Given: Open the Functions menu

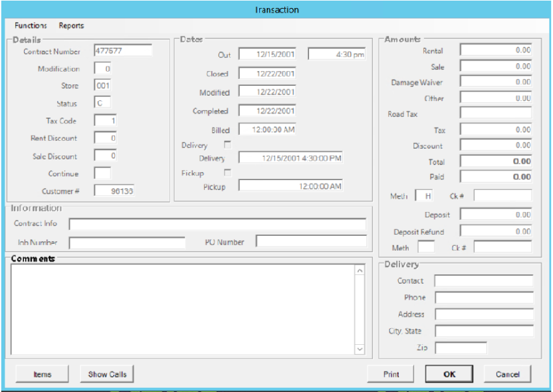Looking at the screenshot, I should pos(31,25).
